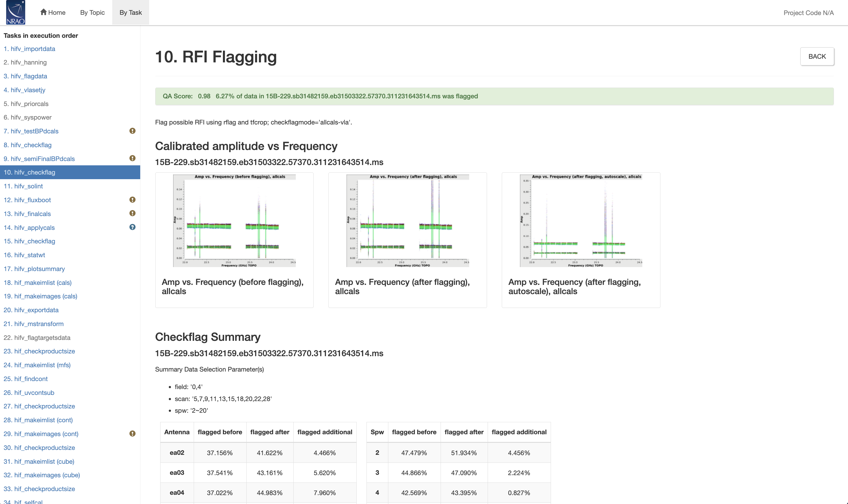
Task: Select highlighted task 10. hifv_checkflag
Action: click(x=70, y=172)
